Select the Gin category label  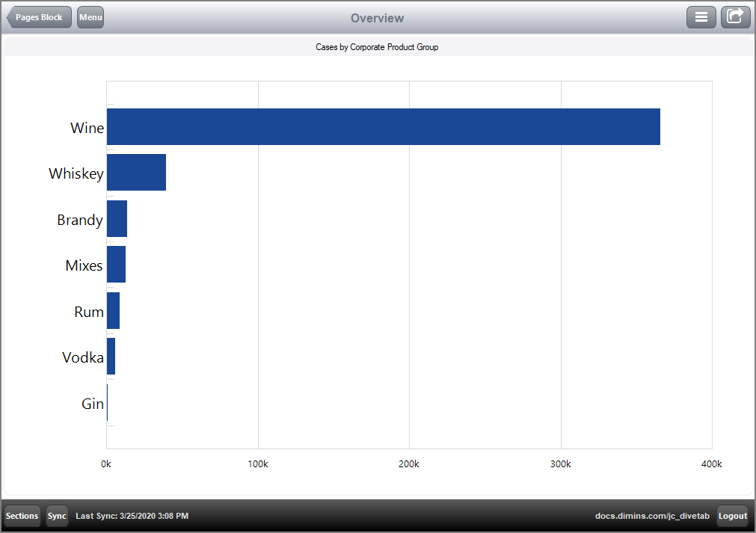click(92, 403)
